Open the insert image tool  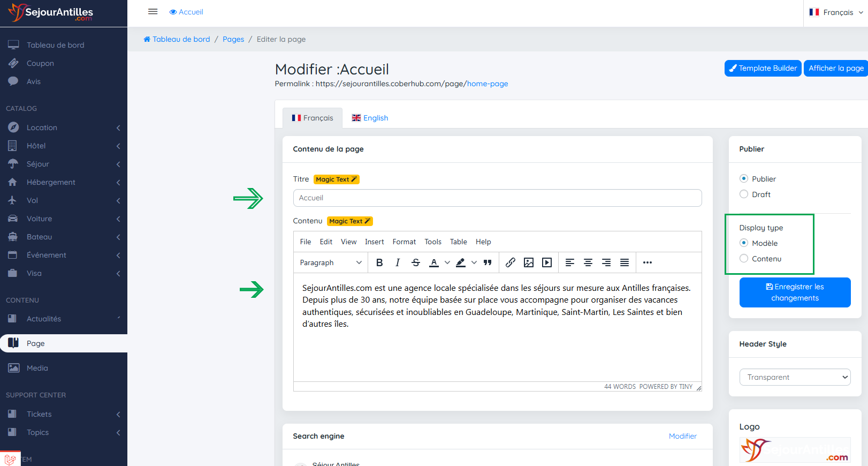pyautogui.click(x=529, y=262)
